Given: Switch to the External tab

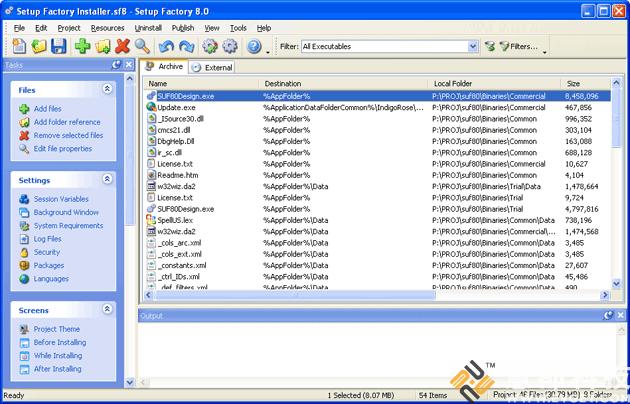Looking at the screenshot, I should [x=212, y=67].
